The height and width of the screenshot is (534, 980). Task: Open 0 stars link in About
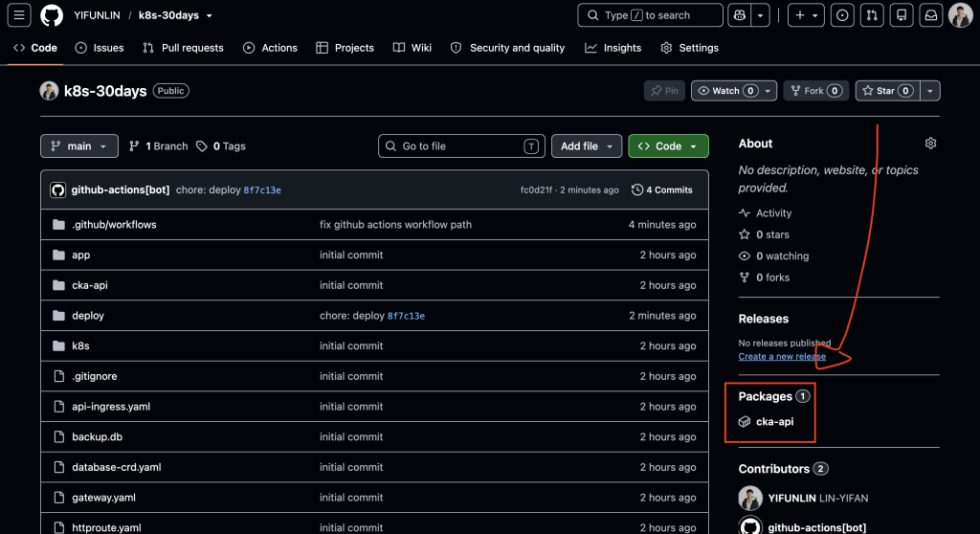764,234
